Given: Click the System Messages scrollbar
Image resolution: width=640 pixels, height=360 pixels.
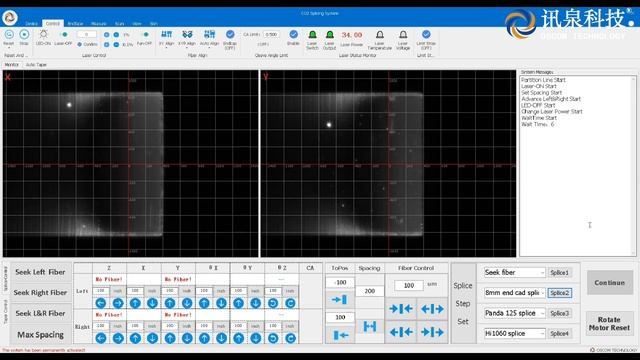Looking at the screenshot, I should 634,165.
